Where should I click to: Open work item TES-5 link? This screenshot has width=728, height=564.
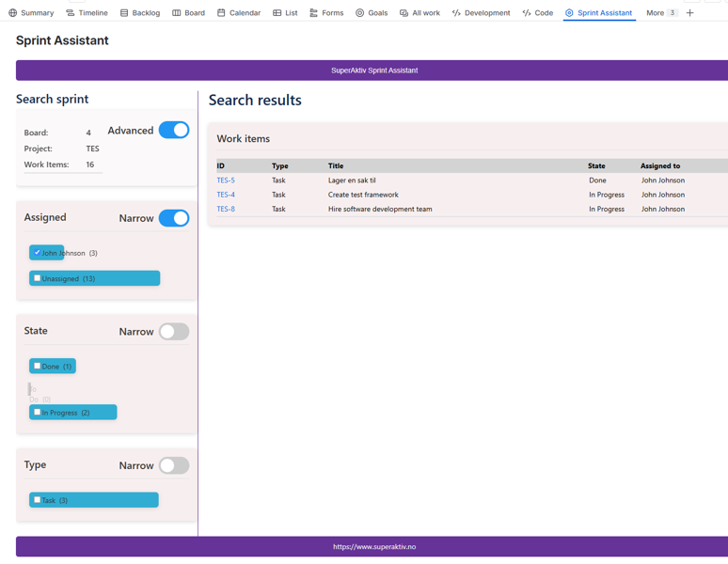click(x=226, y=180)
